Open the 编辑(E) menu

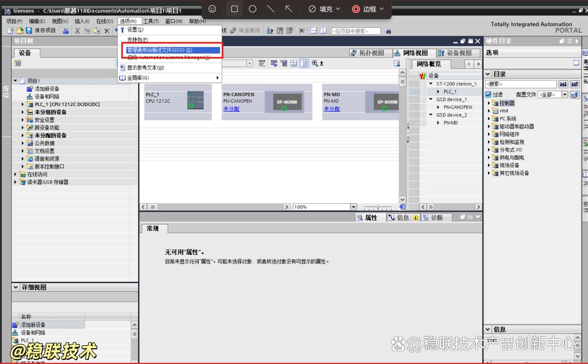[x=37, y=21]
